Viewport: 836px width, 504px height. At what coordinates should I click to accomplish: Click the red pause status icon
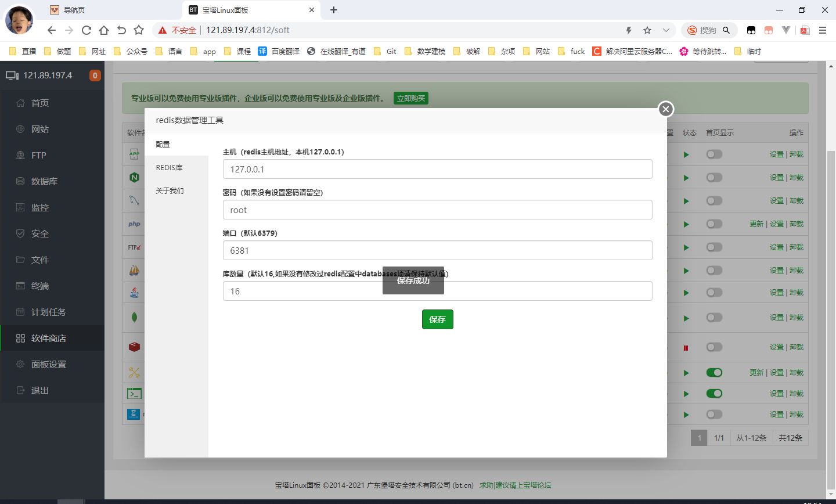pyautogui.click(x=686, y=348)
